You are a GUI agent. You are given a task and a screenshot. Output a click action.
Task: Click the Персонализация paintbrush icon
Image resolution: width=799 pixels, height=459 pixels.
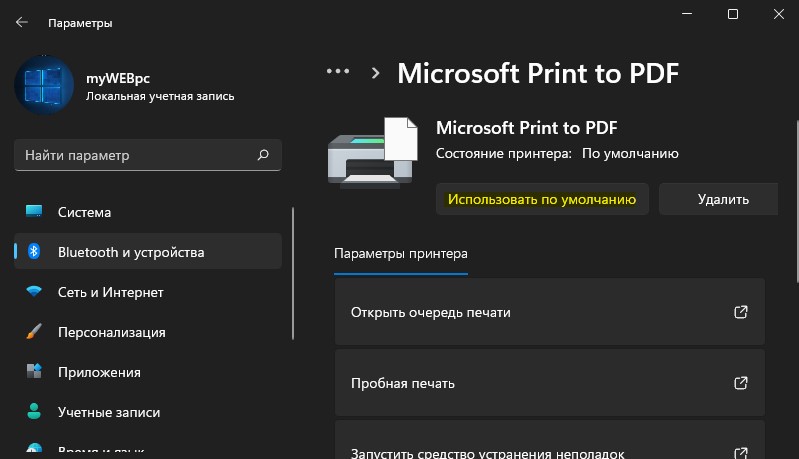click(34, 331)
